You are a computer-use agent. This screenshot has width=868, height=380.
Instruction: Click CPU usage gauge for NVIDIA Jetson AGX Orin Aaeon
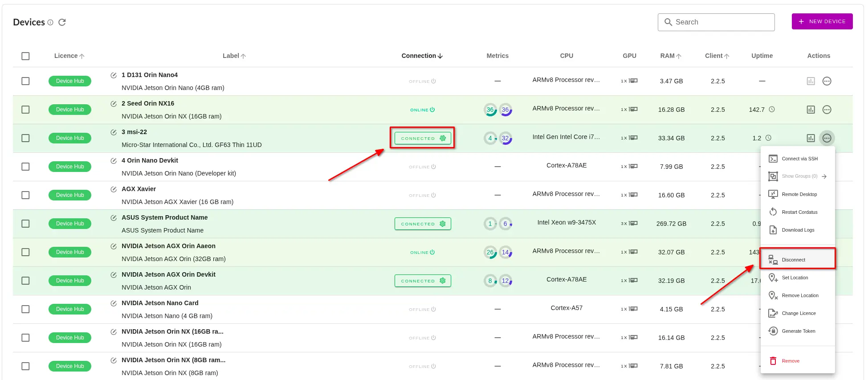point(490,253)
